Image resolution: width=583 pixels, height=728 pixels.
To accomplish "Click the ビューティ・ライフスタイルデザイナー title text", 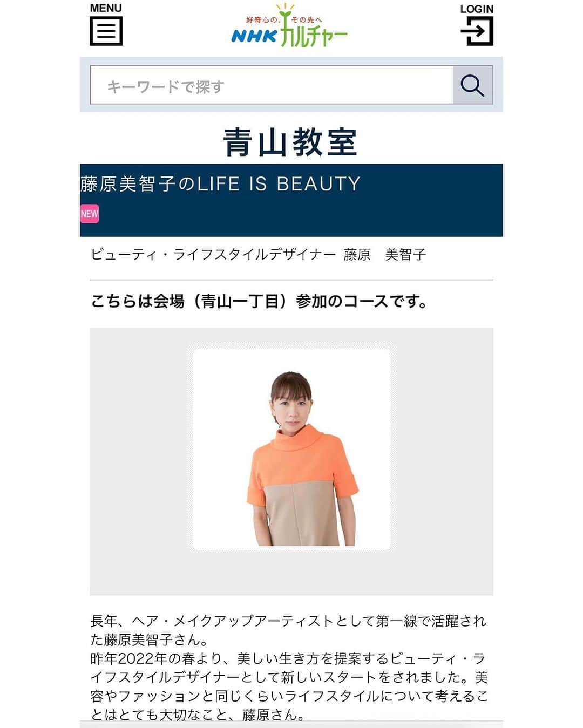I will pos(213,254).
